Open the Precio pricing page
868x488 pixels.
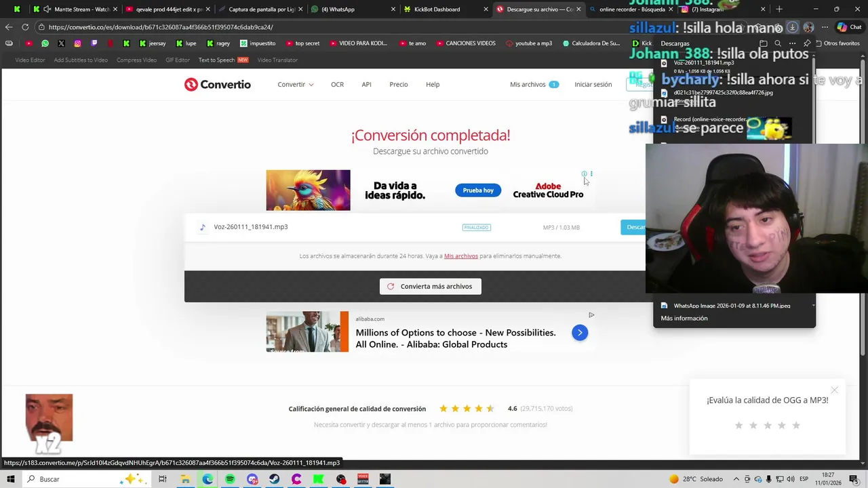click(399, 84)
